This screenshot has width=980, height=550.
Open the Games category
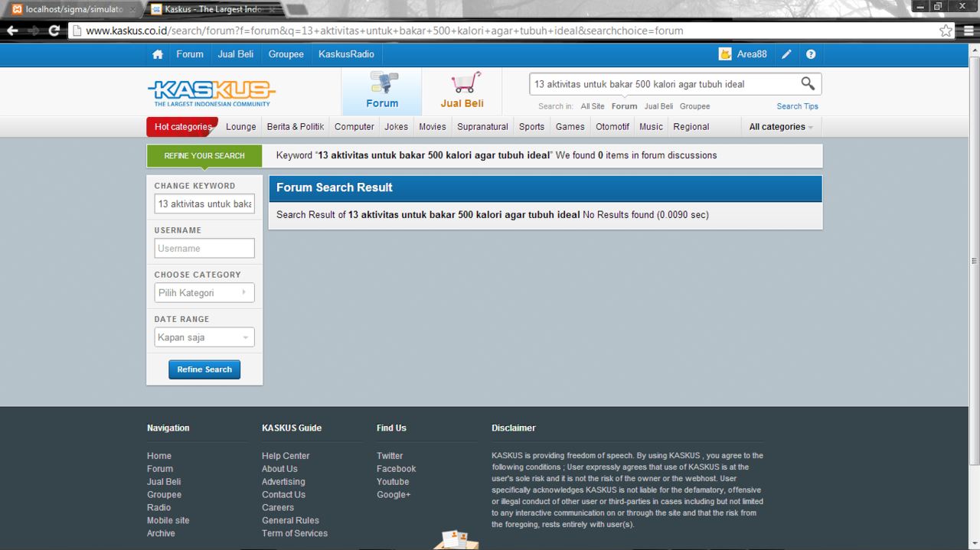click(x=570, y=127)
